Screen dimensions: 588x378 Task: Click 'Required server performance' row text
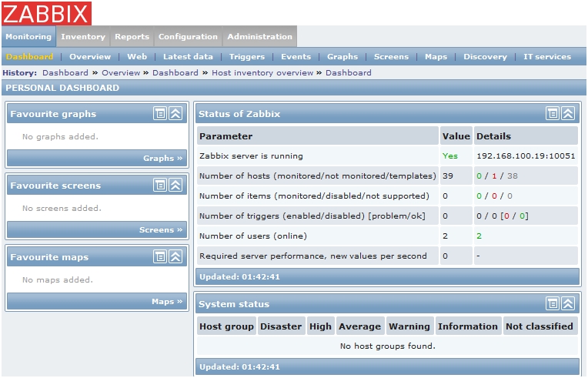click(313, 256)
